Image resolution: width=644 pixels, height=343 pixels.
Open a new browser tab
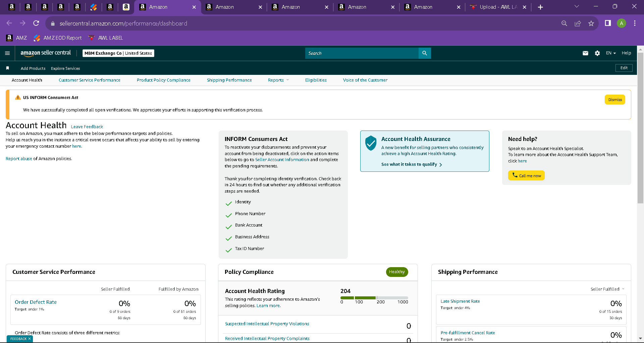click(540, 7)
